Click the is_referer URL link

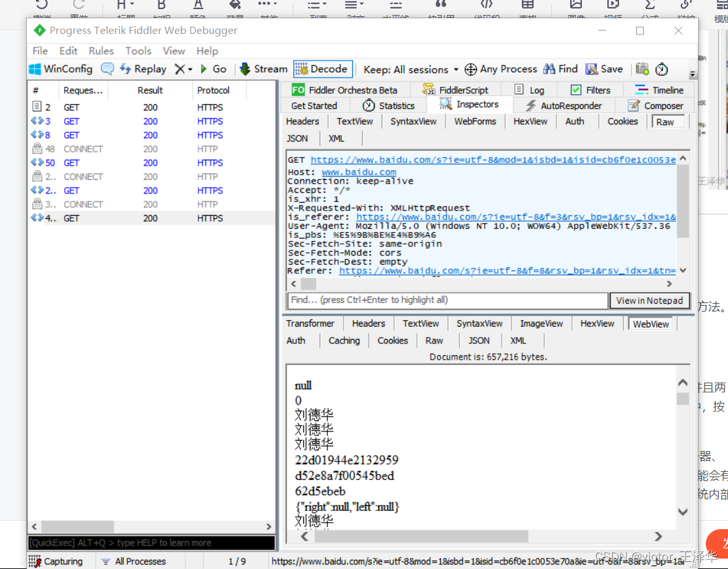click(x=516, y=217)
